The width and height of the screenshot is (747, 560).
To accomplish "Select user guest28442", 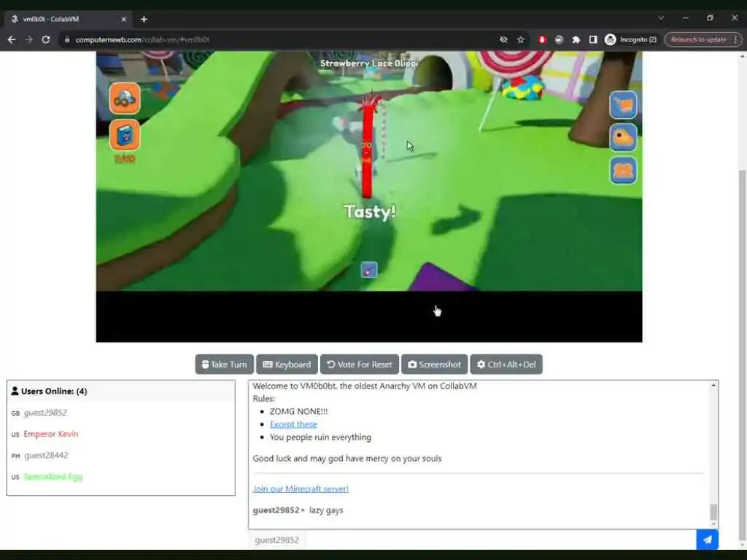I will coord(46,455).
